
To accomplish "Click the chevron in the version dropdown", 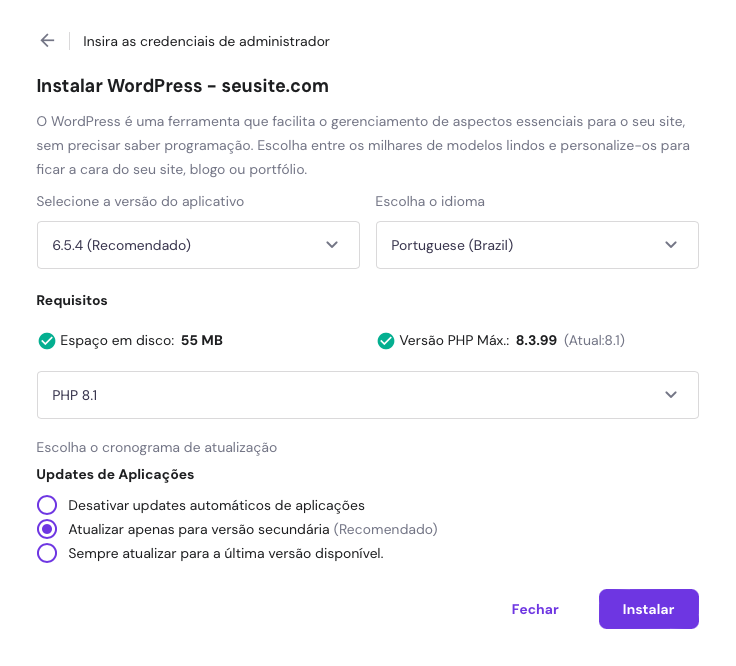I will click(332, 245).
